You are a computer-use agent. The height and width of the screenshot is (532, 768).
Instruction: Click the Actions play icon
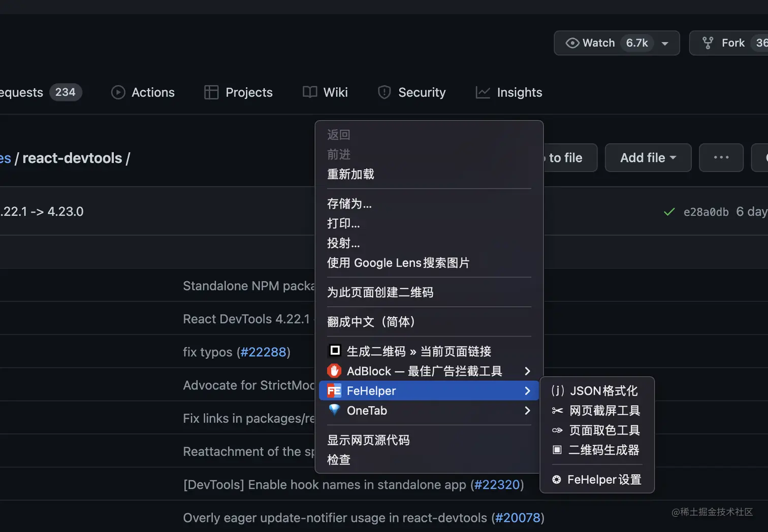(x=118, y=92)
